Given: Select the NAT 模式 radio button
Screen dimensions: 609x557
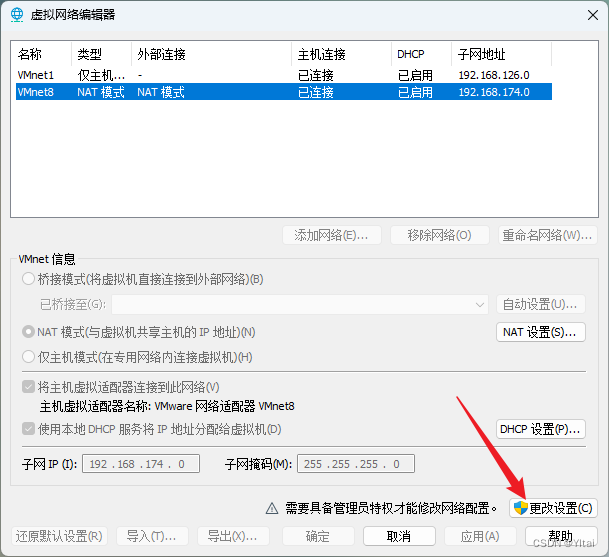Looking at the screenshot, I should coord(28,332).
